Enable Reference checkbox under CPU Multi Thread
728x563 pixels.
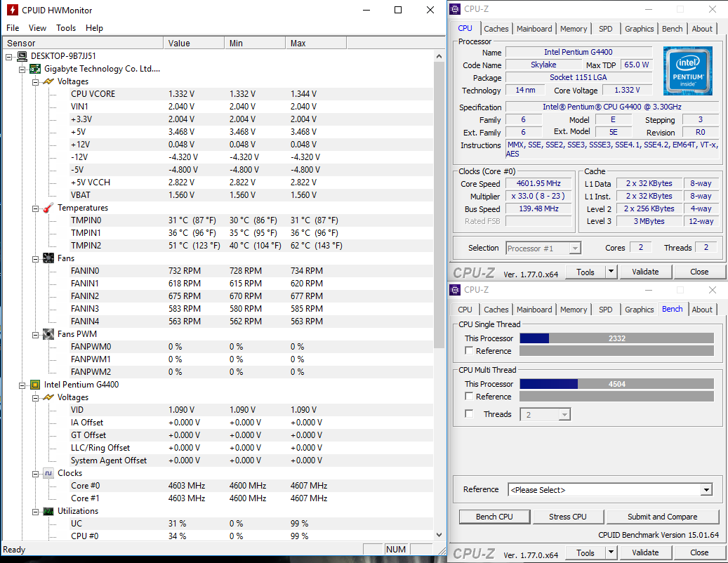tap(469, 397)
